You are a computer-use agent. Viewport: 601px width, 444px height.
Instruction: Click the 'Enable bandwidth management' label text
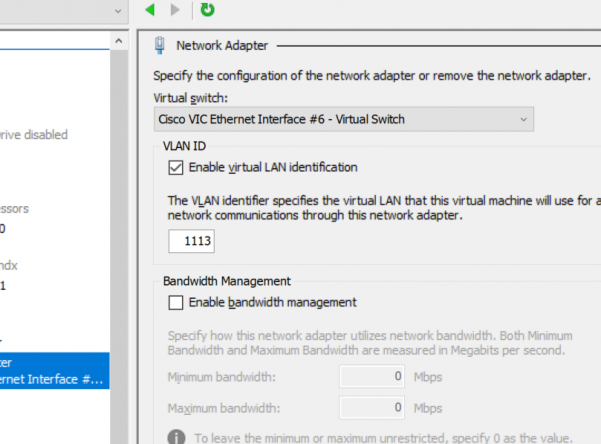click(272, 302)
